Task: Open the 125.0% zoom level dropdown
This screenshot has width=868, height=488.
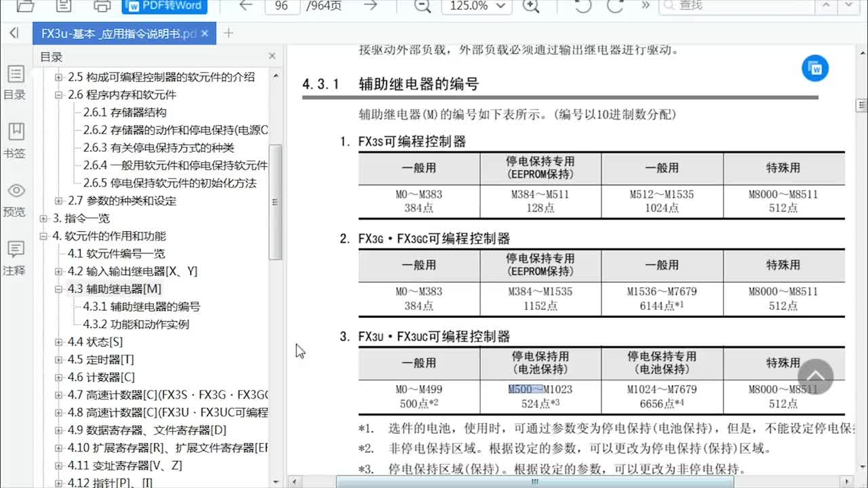Action: pyautogui.click(x=476, y=5)
